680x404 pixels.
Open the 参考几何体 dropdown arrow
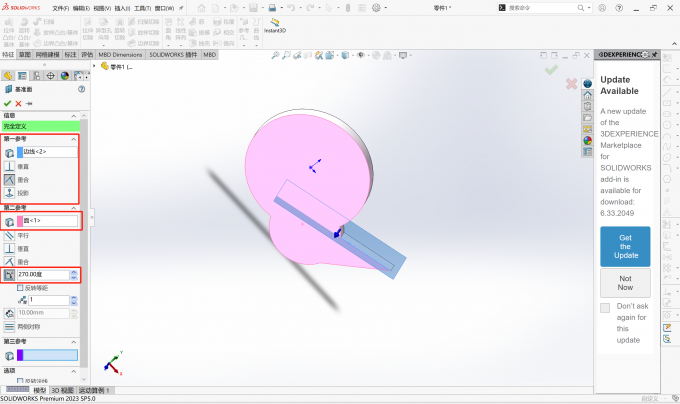coord(244,45)
